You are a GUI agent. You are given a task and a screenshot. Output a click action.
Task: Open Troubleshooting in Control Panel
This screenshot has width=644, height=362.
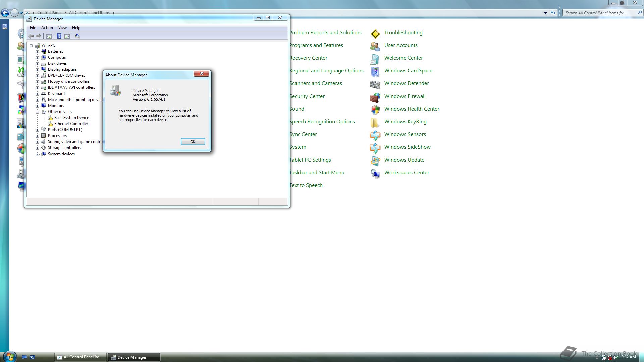[403, 33]
